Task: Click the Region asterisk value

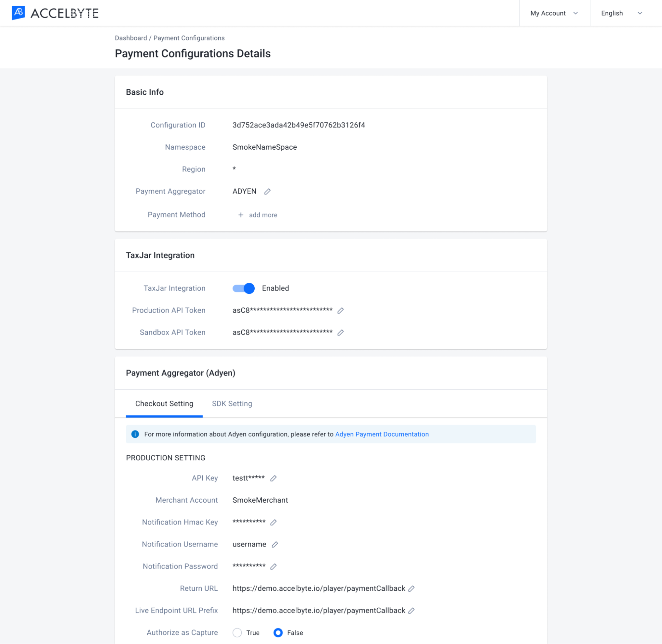Action: click(x=234, y=169)
